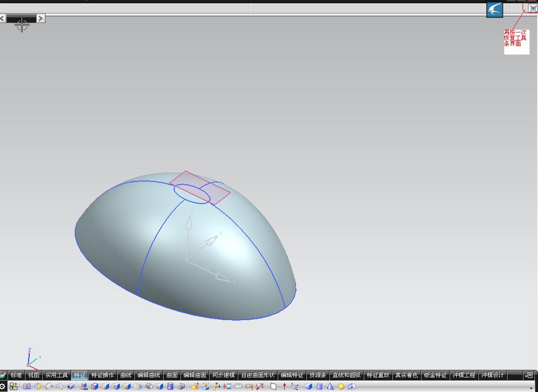Click the NX5 hole feature icon
The height and width of the screenshot is (392, 538).
point(84,386)
